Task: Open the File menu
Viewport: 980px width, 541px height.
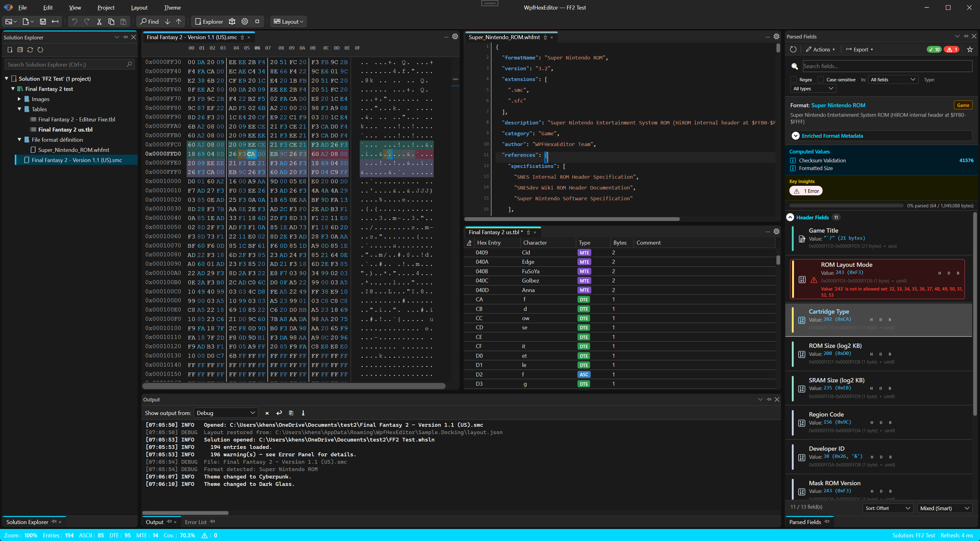Action: (22, 8)
